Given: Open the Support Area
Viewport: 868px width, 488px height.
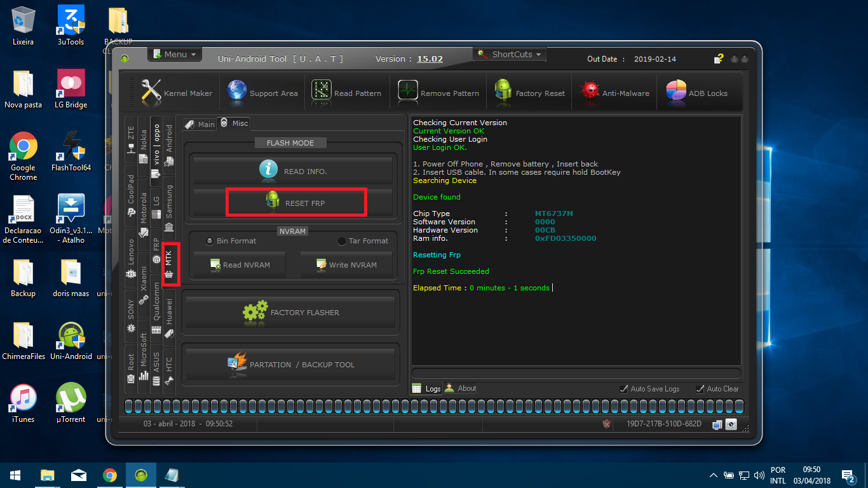Looking at the screenshot, I should (262, 93).
